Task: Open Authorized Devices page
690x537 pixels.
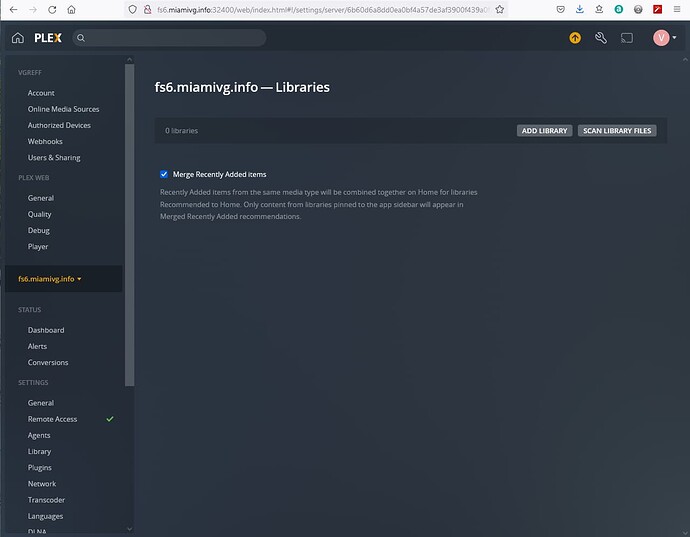Action: point(59,125)
